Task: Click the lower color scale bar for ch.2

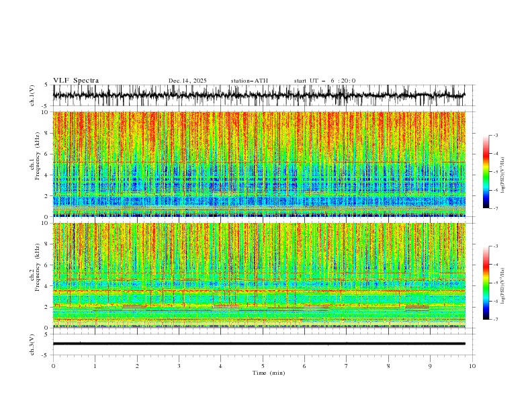Action: click(486, 283)
